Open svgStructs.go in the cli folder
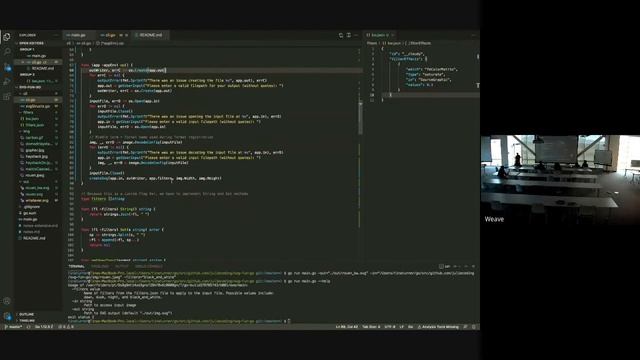This screenshot has height=360, width=640. pyautogui.click(x=38, y=106)
